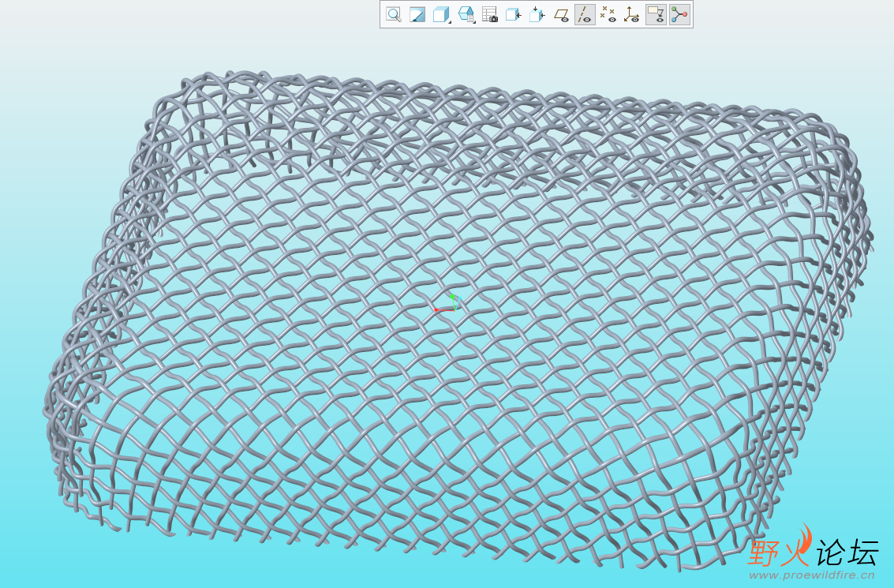Click the cube with two arrows icon

(x=537, y=14)
